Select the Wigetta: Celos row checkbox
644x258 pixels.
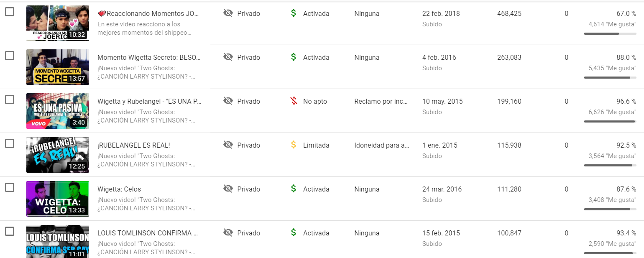(x=10, y=187)
